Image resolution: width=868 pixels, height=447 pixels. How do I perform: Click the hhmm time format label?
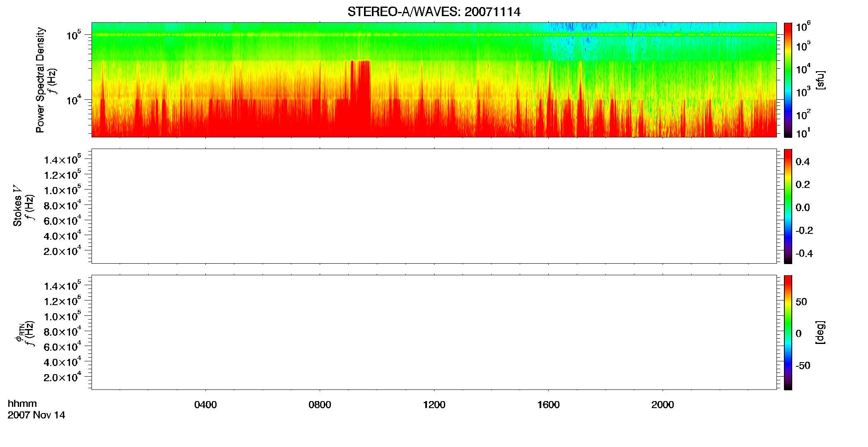click(x=22, y=404)
